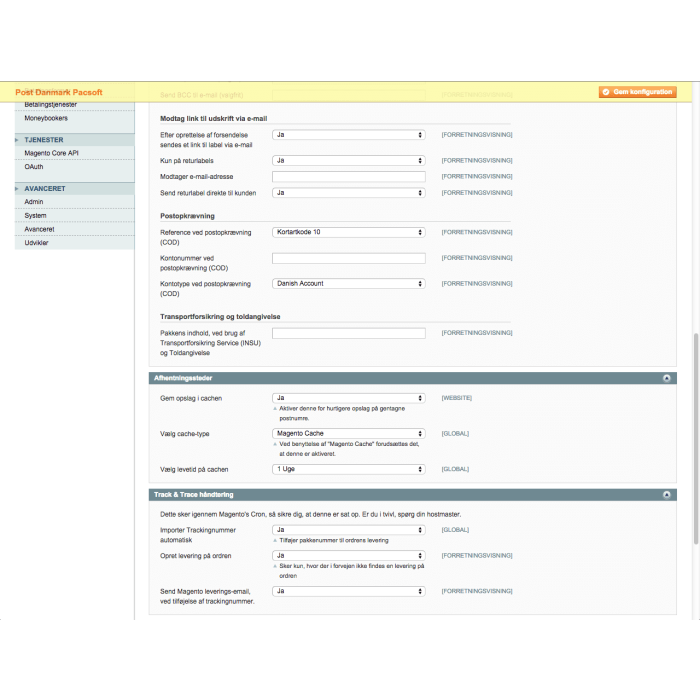Open the Magento Cache type dropdown
The width and height of the screenshot is (700, 700).
point(349,433)
